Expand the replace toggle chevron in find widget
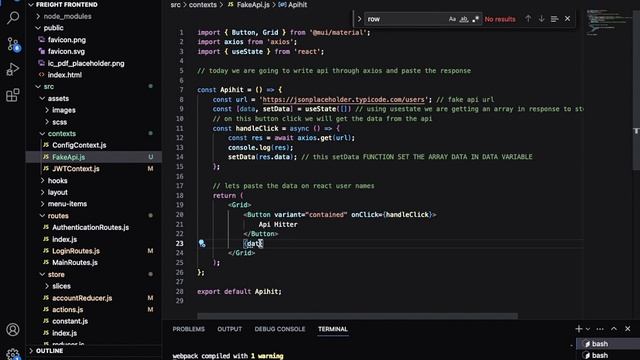Image resolution: width=640 pixels, height=360 pixels. (x=359, y=19)
